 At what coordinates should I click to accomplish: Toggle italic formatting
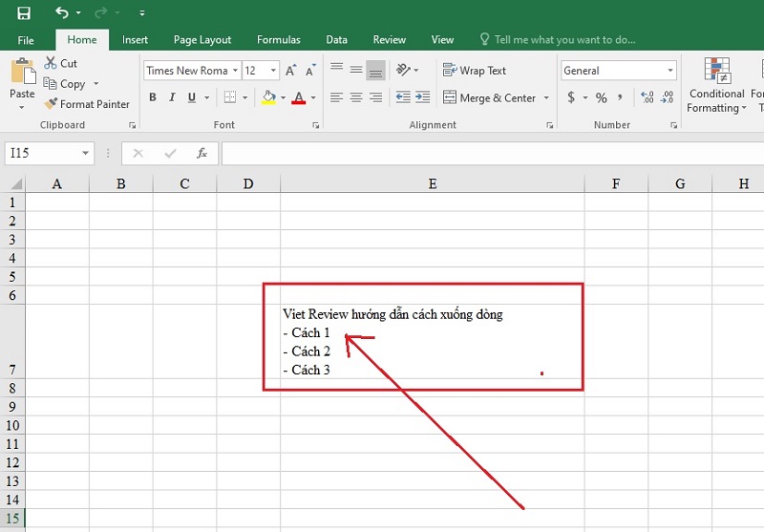pyautogui.click(x=172, y=97)
